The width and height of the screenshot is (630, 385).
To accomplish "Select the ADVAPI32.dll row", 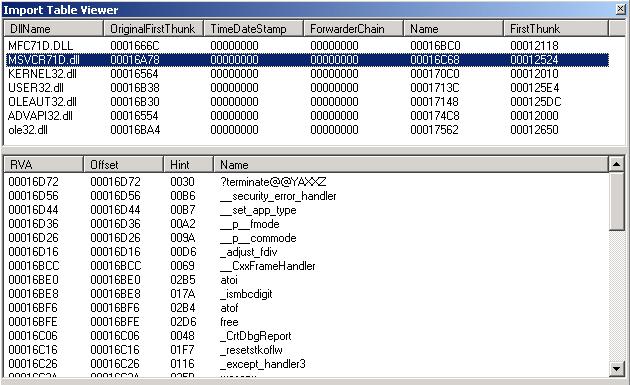I will [307, 116].
